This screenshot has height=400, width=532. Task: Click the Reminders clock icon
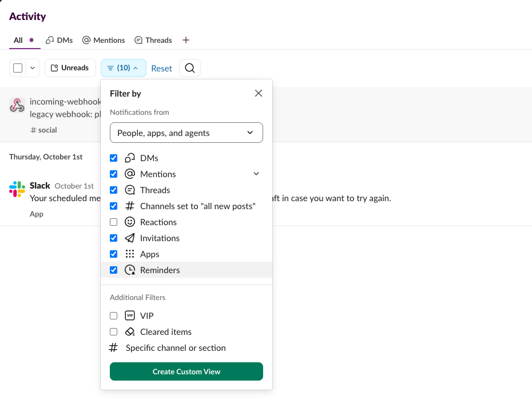pos(130,270)
